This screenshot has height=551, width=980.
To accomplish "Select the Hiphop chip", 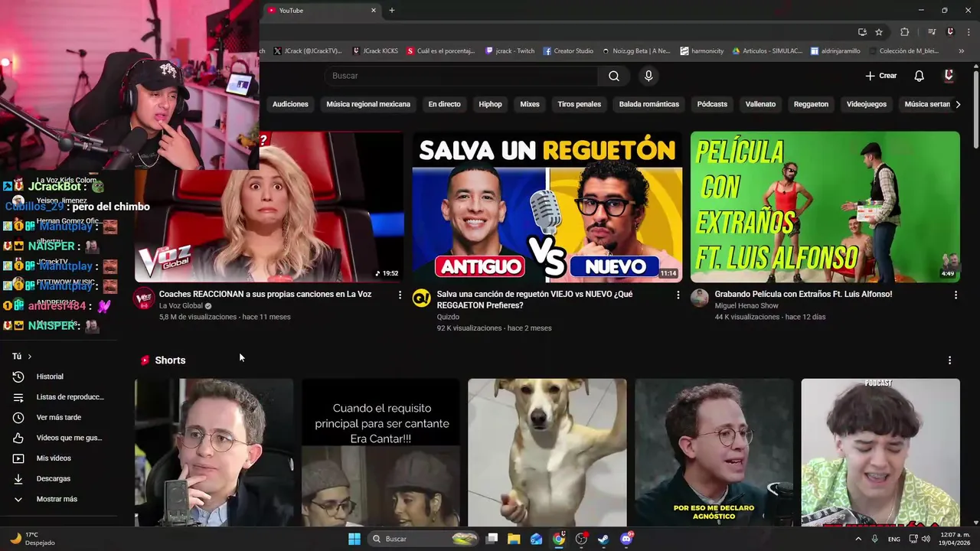I will [x=491, y=104].
